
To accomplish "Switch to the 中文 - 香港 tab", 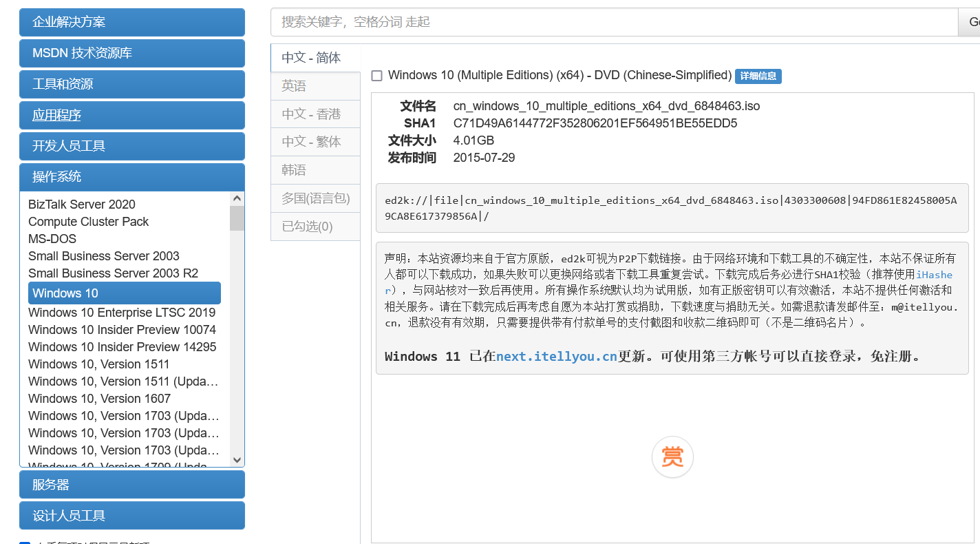I will tap(315, 114).
